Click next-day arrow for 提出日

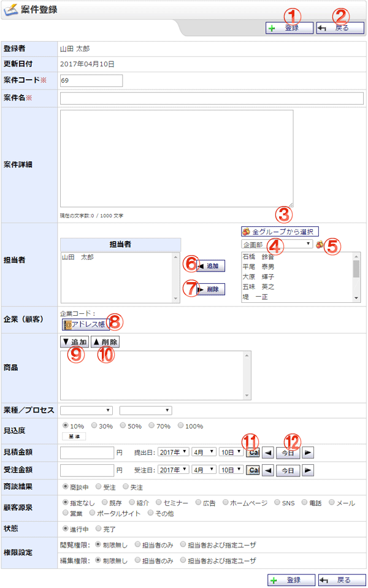coord(308,452)
